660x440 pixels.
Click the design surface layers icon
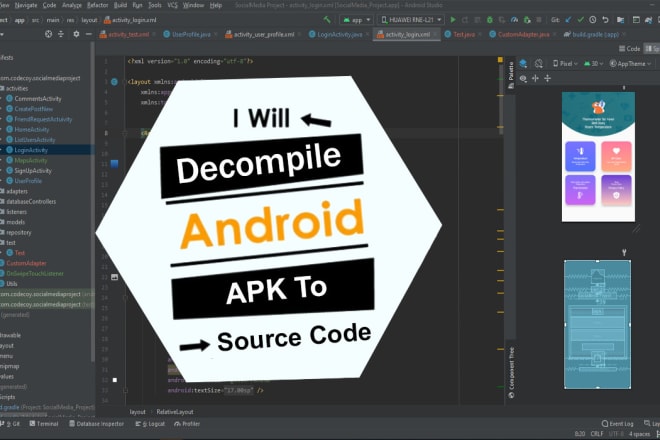coord(523,64)
